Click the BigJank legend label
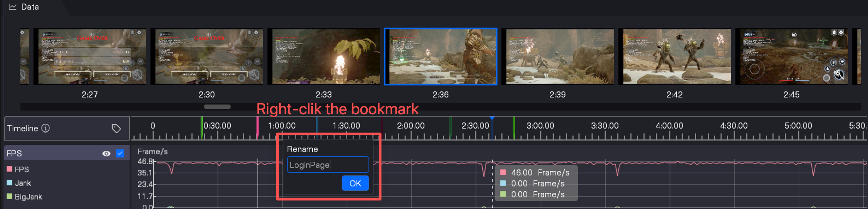 (28, 197)
